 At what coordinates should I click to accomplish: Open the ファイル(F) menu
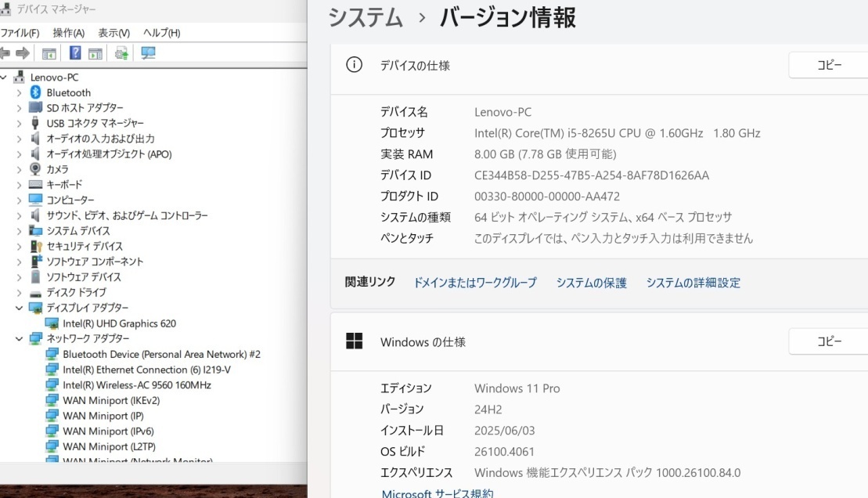[x=20, y=33]
